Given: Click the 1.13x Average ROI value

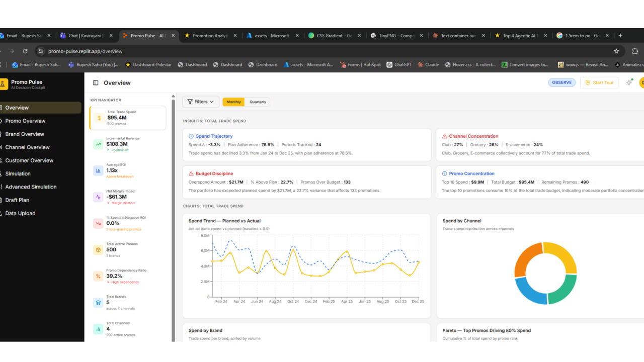Looking at the screenshot, I should [x=112, y=170].
